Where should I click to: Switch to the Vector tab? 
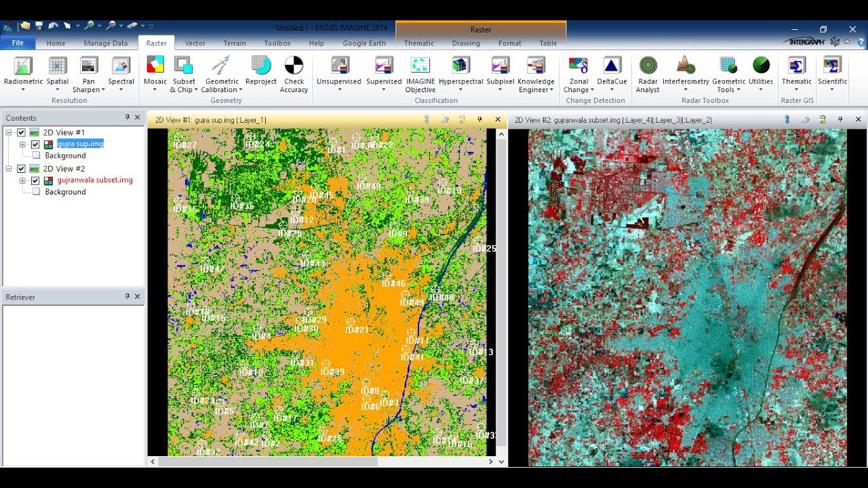(195, 43)
